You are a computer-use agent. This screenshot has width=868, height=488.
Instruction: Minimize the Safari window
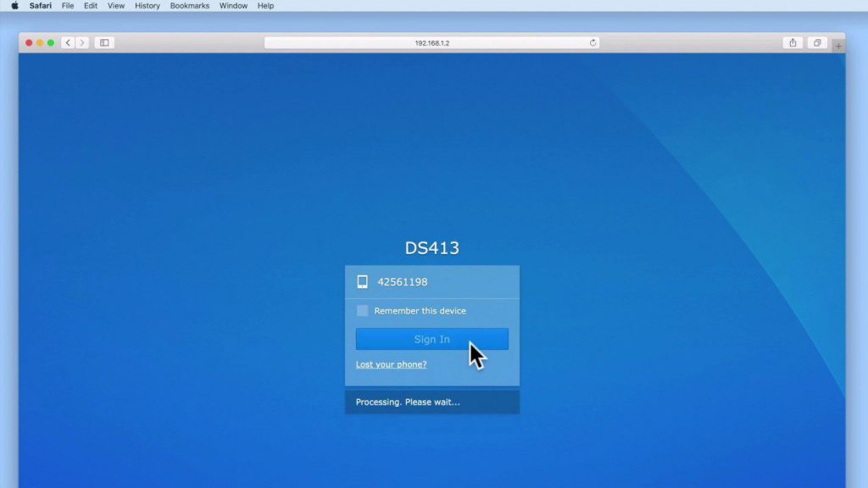pyautogui.click(x=40, y=42)
